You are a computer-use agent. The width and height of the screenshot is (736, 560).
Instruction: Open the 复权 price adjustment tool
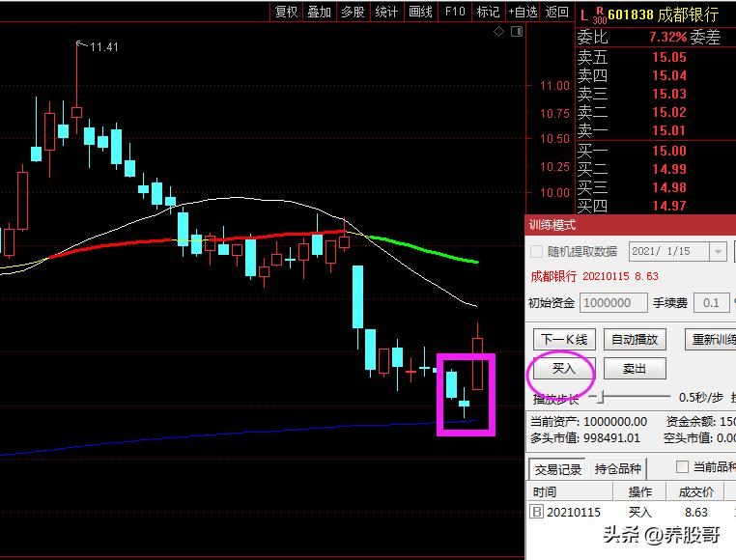pos(287,12)
